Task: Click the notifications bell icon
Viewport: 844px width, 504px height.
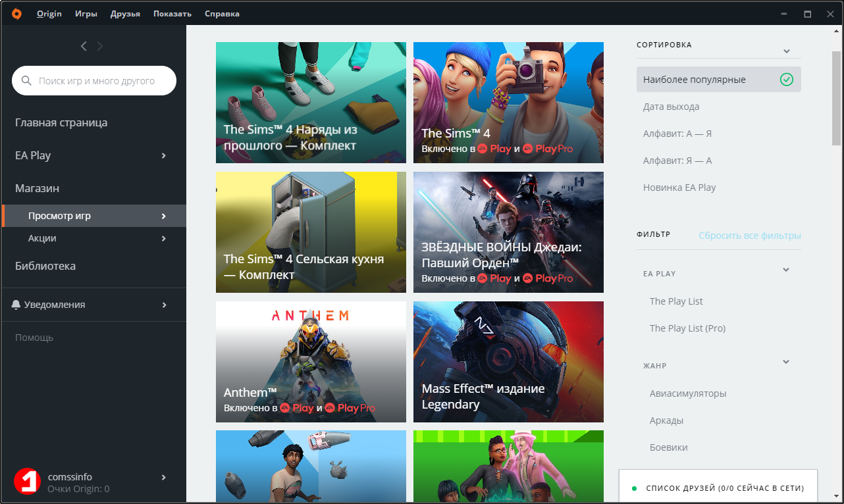Action: [16, 305]
